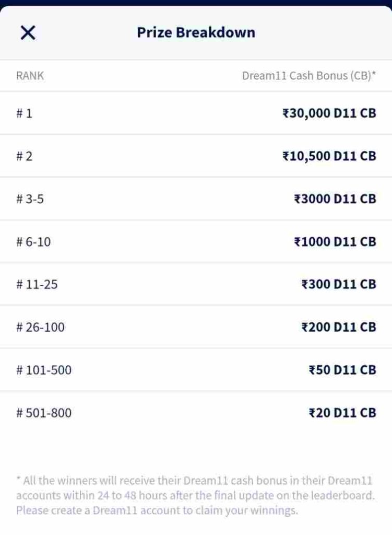Click the ₹30,000 D11 CB prize
Image resolution: width=392 pixels, height=535 pixels.
point(329,113)
